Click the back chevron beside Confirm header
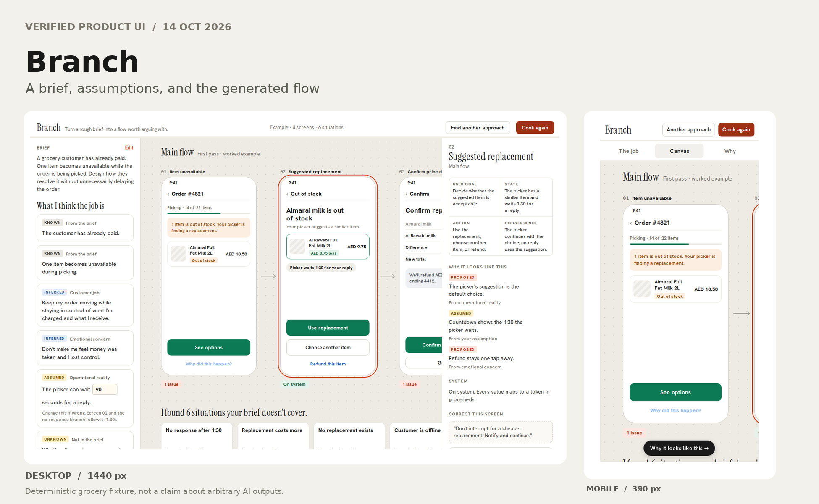The width and height of the screenshot is (819, 504). tap(407, 194)
